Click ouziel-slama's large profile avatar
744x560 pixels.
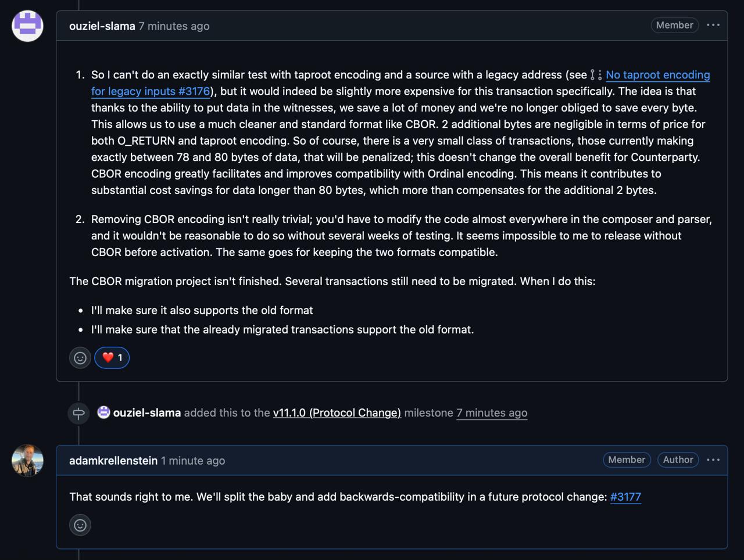pyautogui.click(x=27, y=26)
